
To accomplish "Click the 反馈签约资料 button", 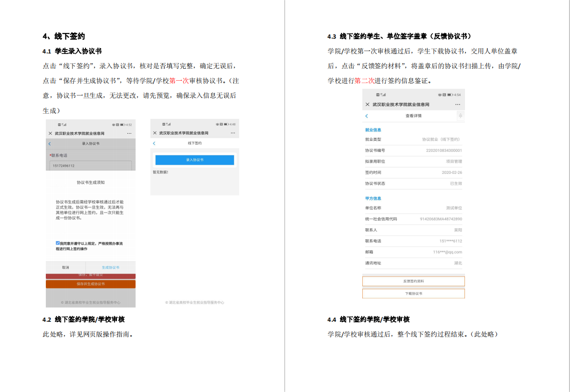I will 413,281.
